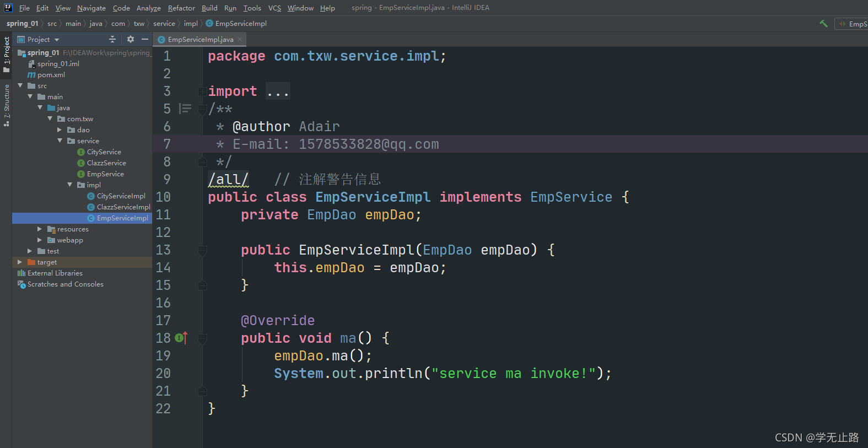Screen dimensions: 868x448
Task: Expand the target folder
Action: (20, 262)
